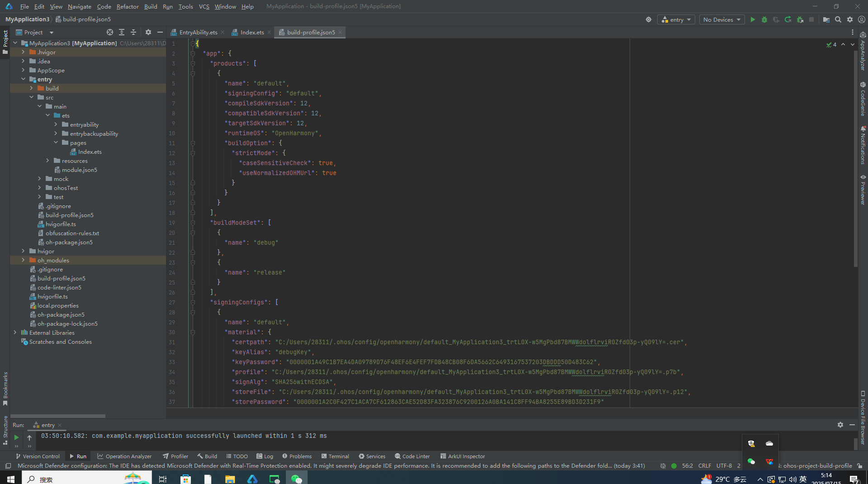Open the Build menu
The height and width of the screenshot is (484, 868).
coord(151,6)
